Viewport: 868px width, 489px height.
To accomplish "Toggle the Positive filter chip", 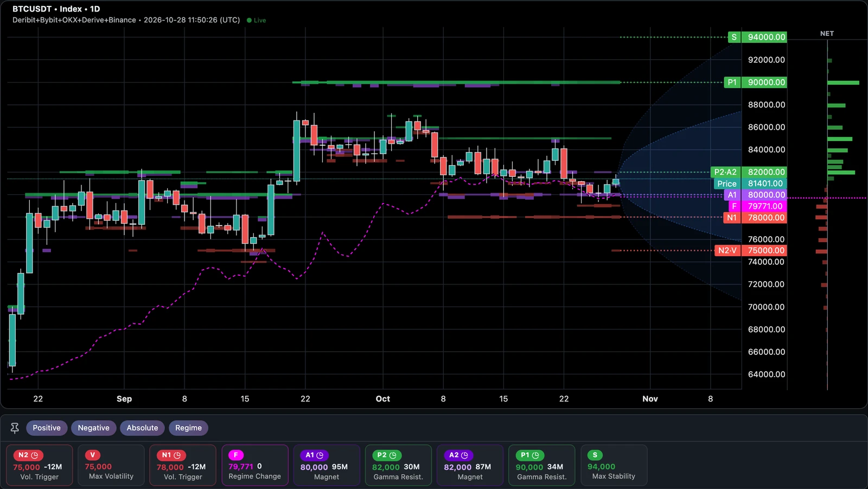I will click(x=47, y=428).
